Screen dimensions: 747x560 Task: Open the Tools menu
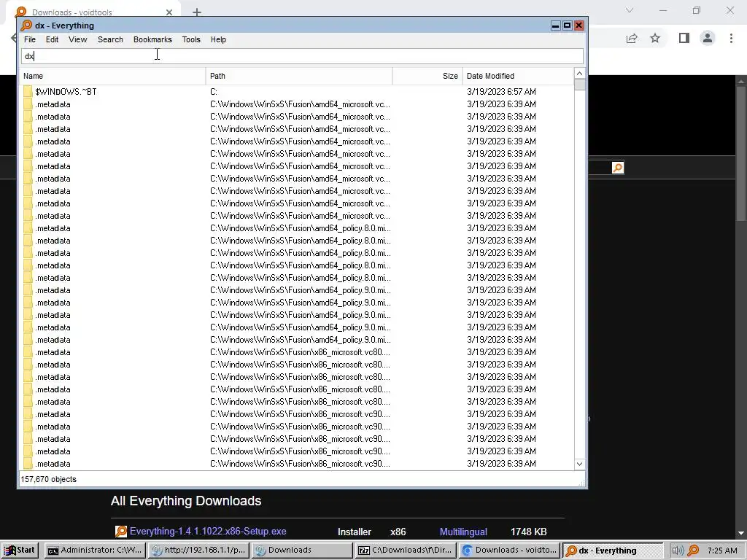pos(191,39)
